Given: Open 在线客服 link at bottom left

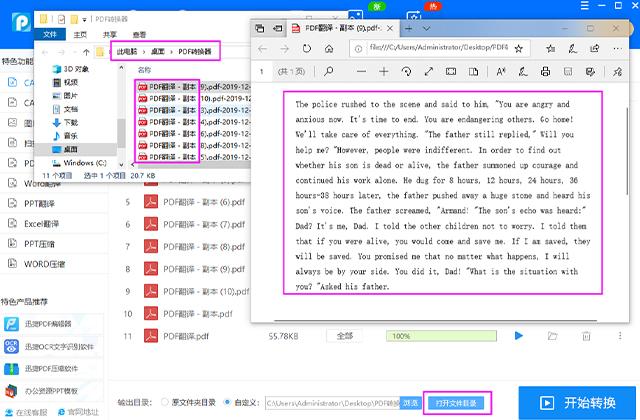Looking at the screenshot, I should [x=26, y=412].
